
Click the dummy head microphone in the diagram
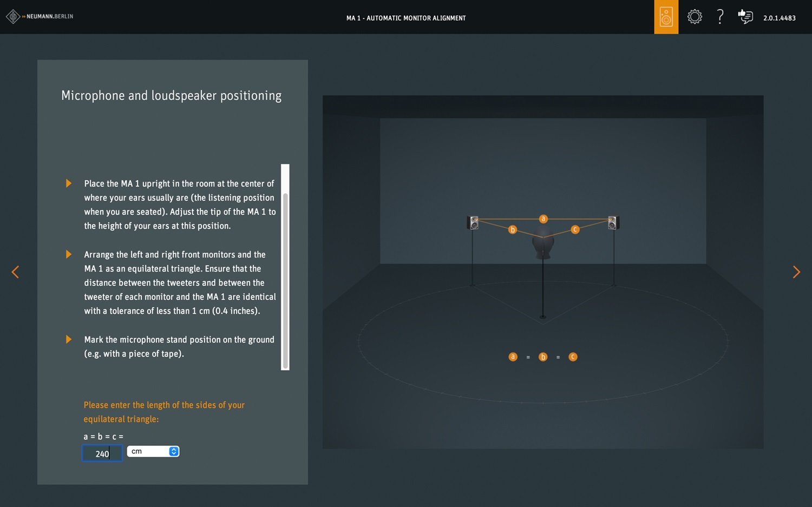click(543, 245)
